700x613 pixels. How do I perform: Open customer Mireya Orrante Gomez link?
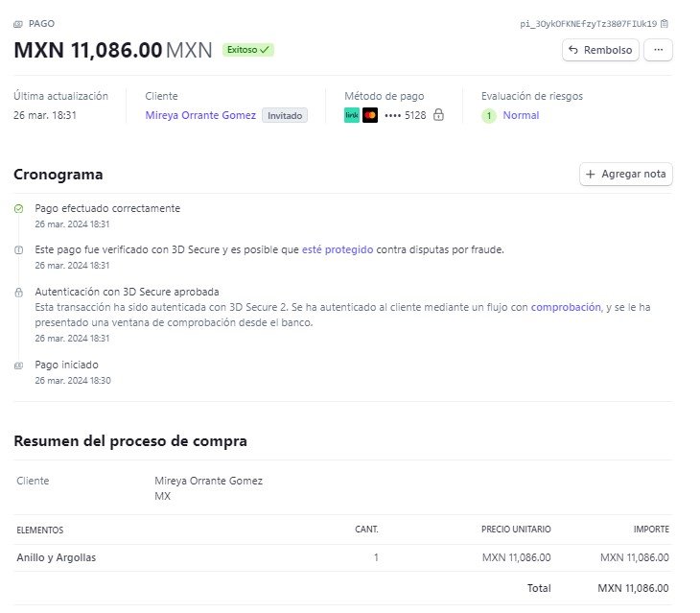click(200, 115)
